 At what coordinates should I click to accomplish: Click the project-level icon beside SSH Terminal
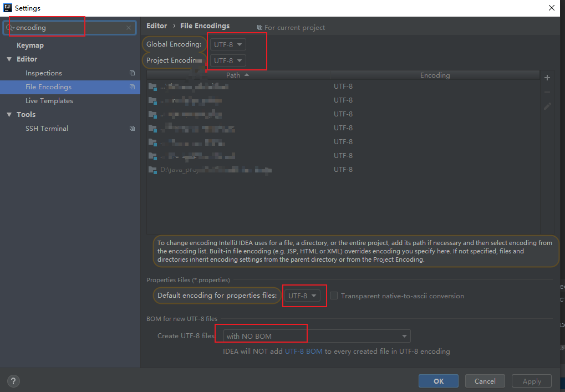[133, 129]
